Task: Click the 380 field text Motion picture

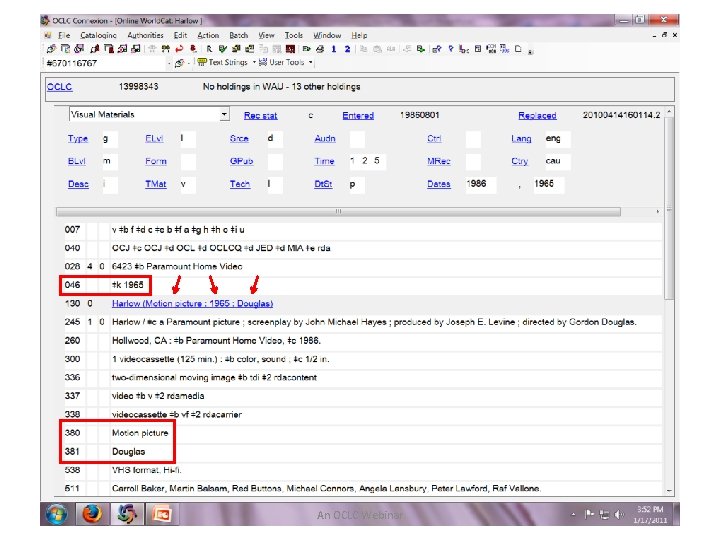Action: tap(140, 433)
